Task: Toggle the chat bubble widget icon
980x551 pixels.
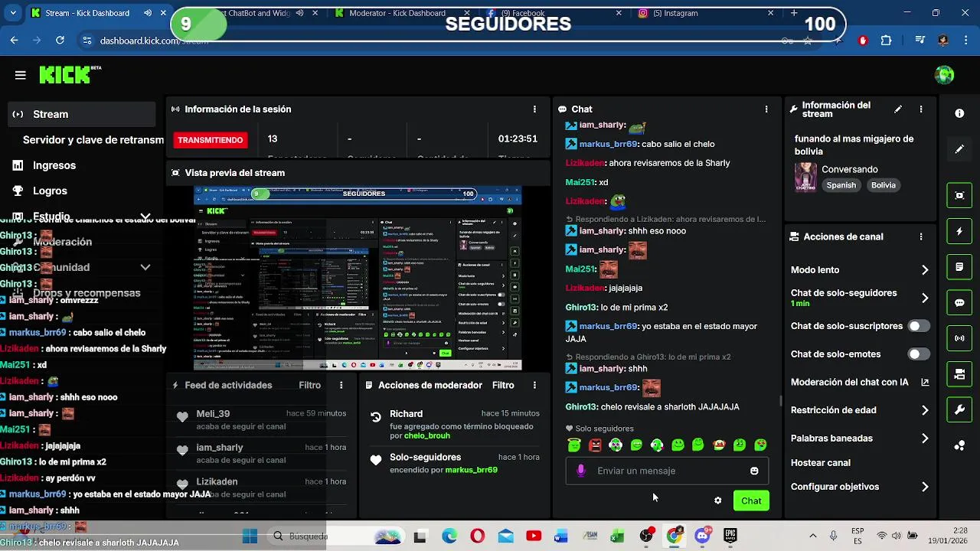Action: pos(959,302)
